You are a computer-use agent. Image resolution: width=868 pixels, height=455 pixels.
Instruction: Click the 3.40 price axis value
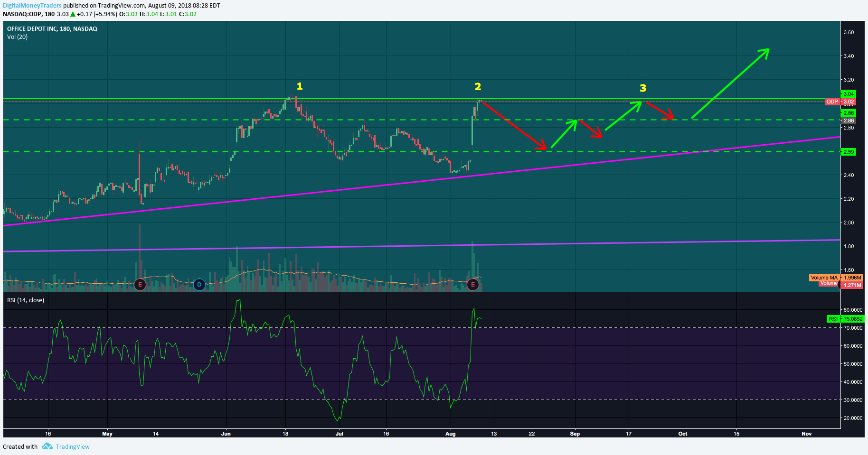(849, 56)
